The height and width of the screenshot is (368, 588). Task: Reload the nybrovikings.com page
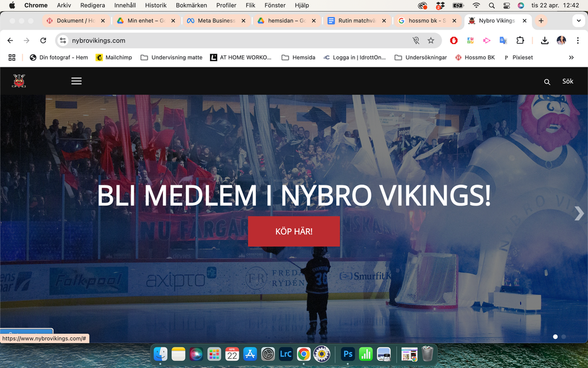point(43,41)
